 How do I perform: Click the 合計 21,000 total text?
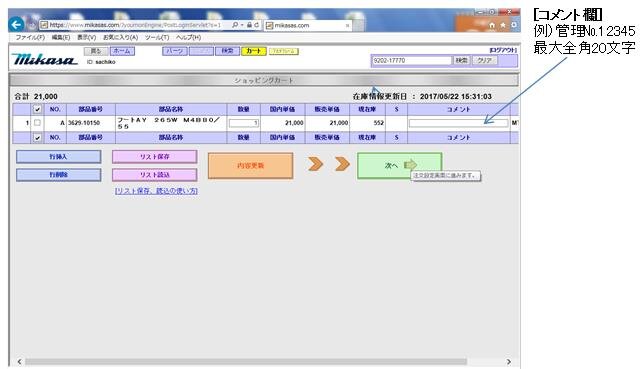coord(36,96)
